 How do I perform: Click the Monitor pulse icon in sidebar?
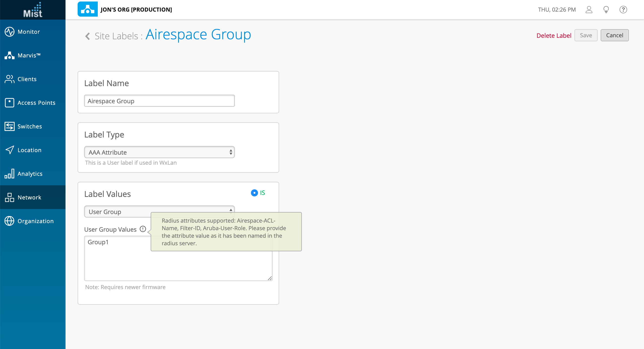10,32
